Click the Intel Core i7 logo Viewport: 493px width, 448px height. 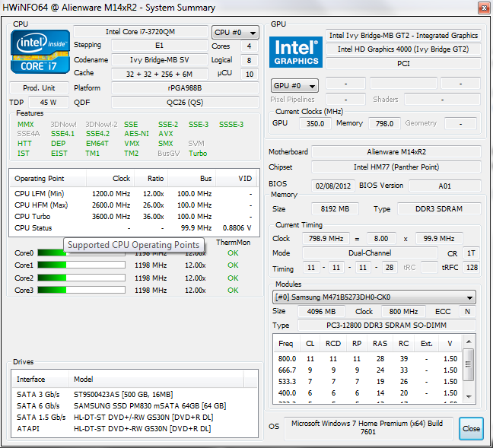coord(40,52)
